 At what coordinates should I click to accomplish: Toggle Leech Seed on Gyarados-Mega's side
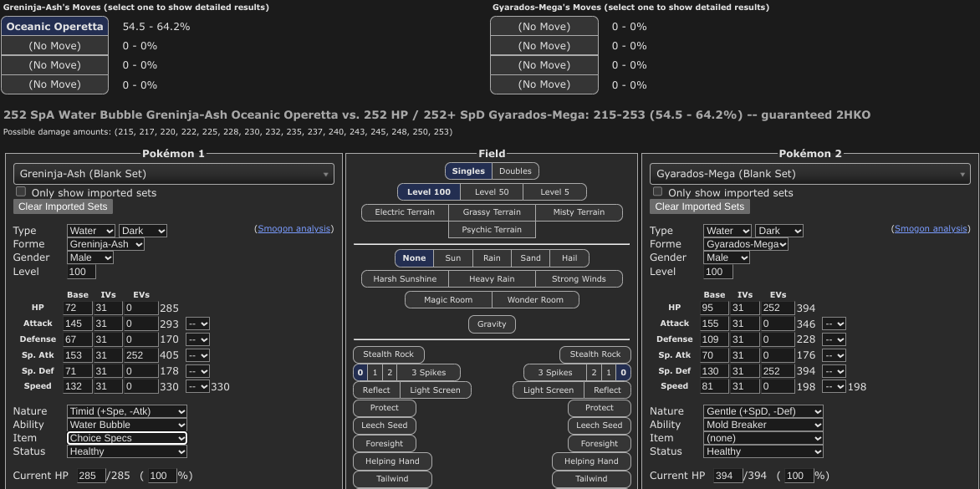point(600,425)
